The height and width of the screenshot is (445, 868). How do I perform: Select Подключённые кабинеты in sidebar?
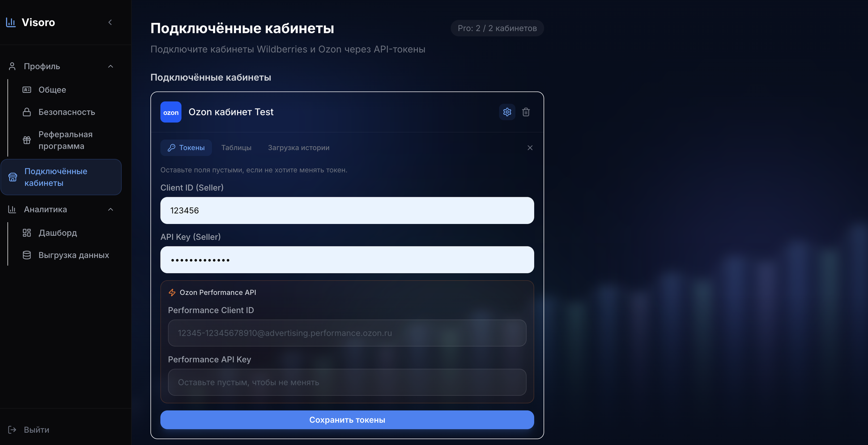pos(61,177)
